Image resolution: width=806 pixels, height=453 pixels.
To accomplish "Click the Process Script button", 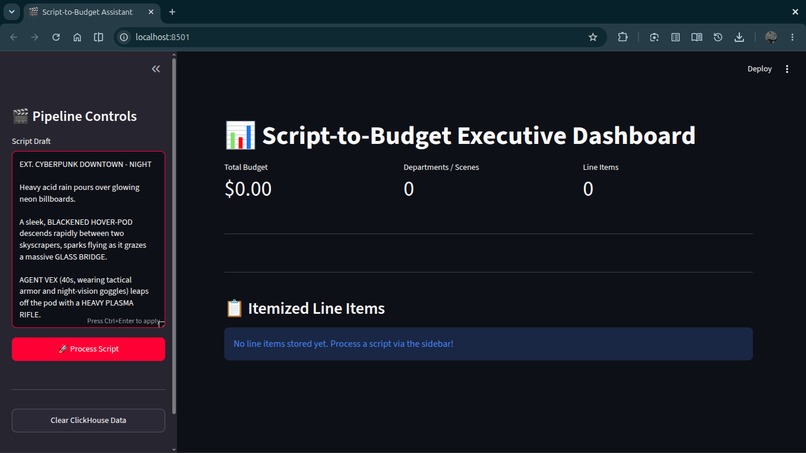I will pyautogui.click(x=88, y=349).
